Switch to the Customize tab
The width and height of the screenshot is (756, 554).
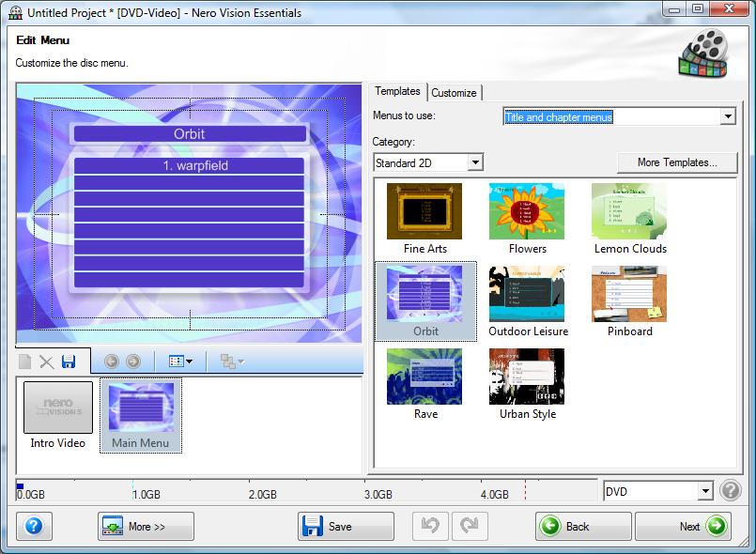(x=454, y=93)
